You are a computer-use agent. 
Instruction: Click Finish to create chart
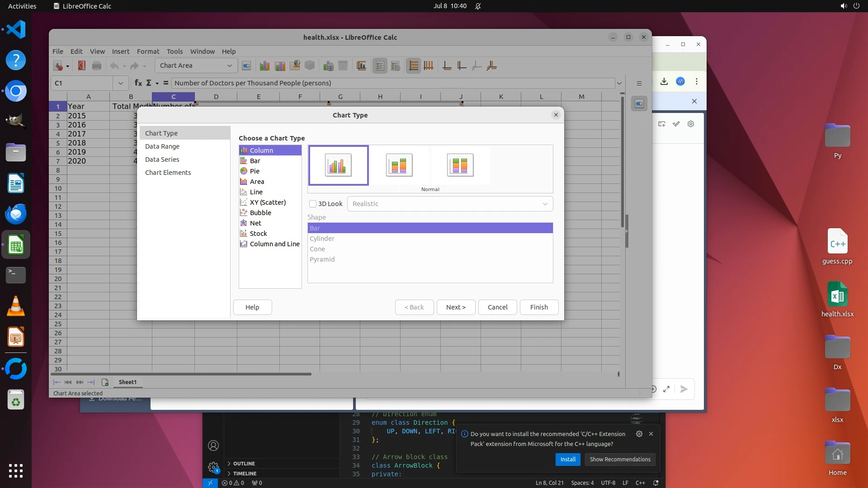pos(539,307)
